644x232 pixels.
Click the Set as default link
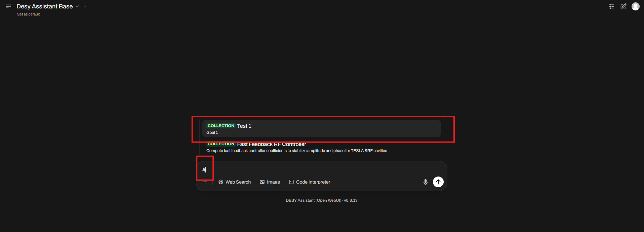coord(29,14)
